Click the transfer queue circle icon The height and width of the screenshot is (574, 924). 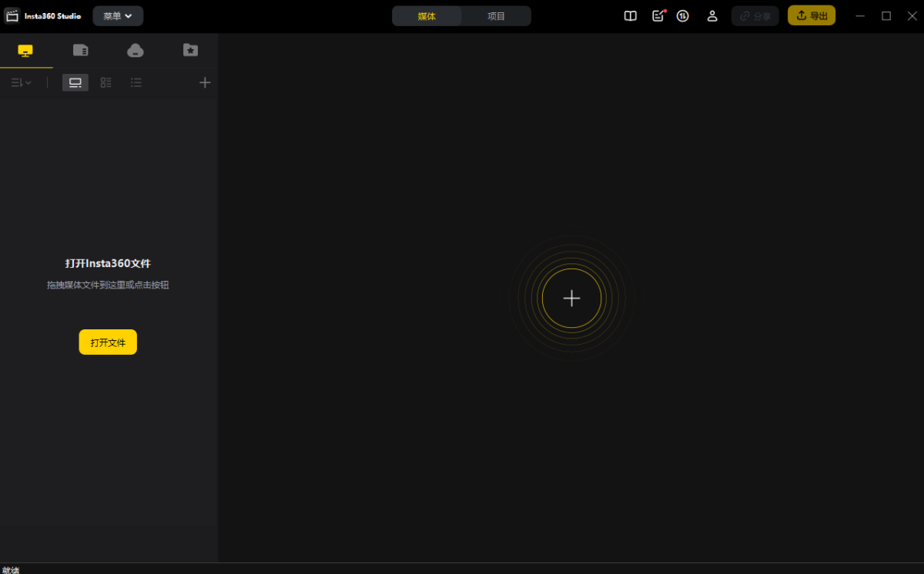click(683, 16)
